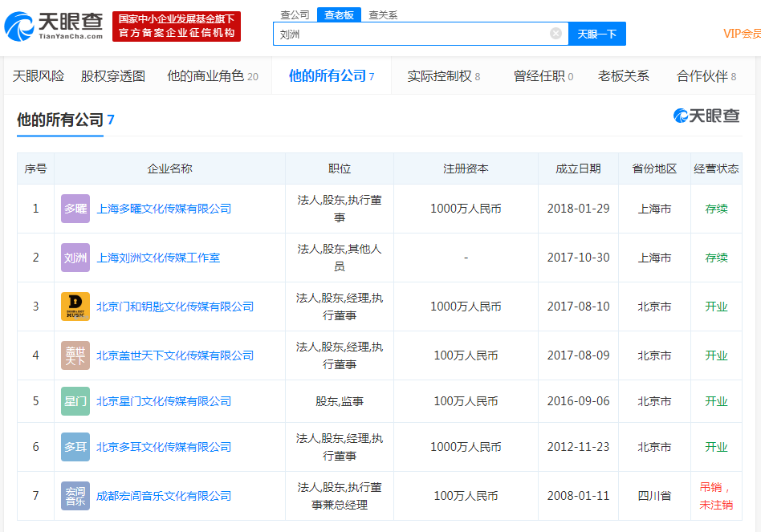761x532 pixels.
Task: Run the search with 天眼一下 button
Action: 597,34
